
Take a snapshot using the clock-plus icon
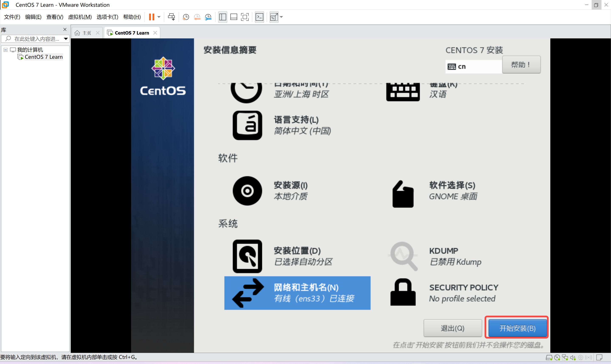point(186,17)
